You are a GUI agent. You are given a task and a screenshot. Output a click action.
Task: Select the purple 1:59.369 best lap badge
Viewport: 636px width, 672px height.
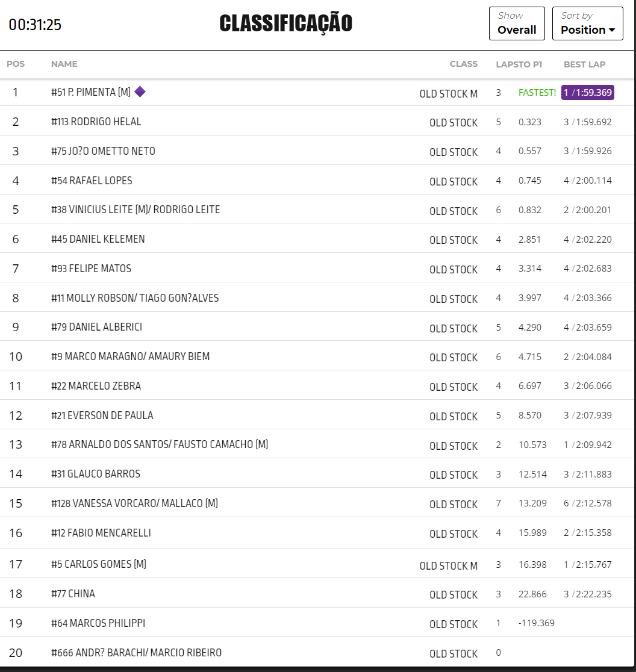(x=587, y=92)
